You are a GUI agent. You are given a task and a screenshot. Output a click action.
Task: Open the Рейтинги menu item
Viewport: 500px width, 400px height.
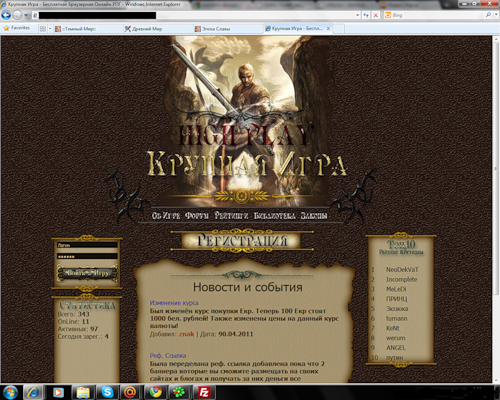(231, 216)
